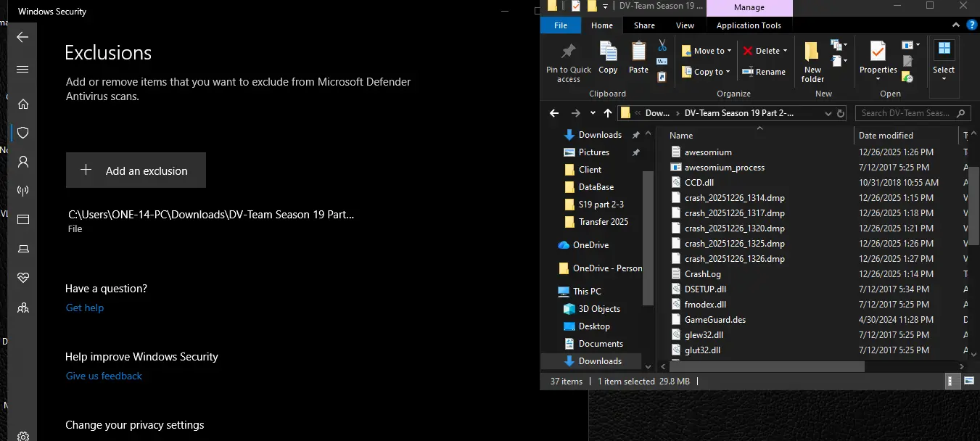Click Pin to Quick access in ribbon
This screenshot has width=980, height=441.
[x=569, y=62]
